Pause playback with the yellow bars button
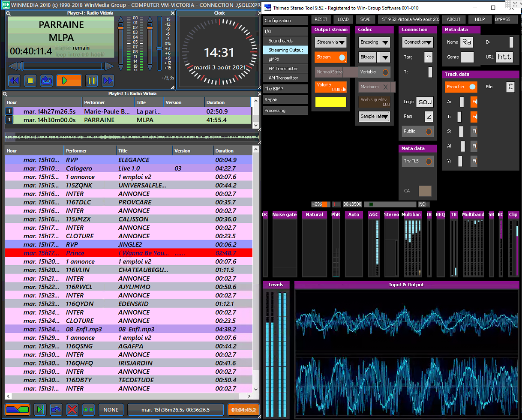 point(91,80)
